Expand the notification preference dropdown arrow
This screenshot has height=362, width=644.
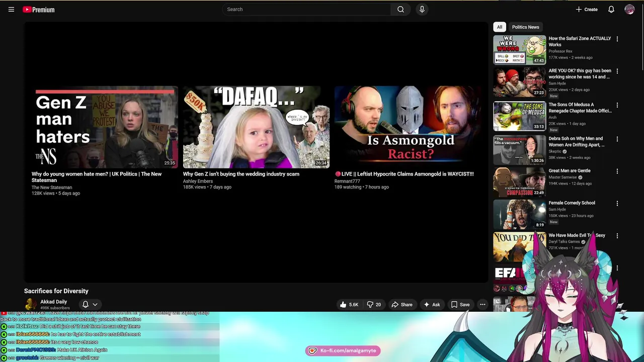coord(95,305)
